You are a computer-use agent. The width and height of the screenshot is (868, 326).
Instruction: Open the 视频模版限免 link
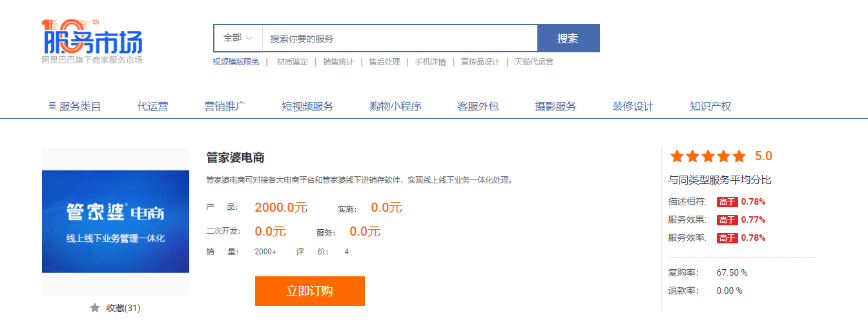pos(236,62)
